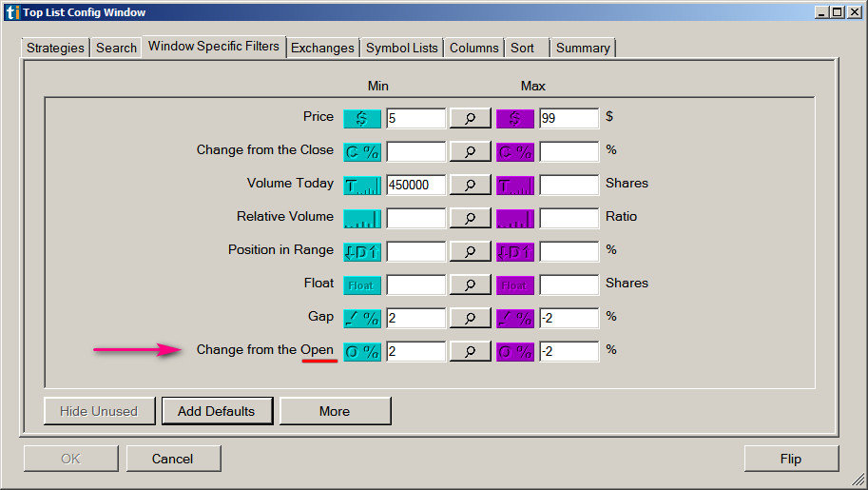Open the Strategies tab
Screen dimensions: 868x490
point(55,48)
